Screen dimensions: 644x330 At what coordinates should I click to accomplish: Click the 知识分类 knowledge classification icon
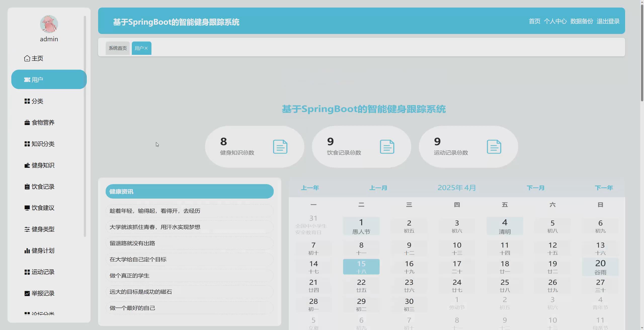(x=27, y=144)
